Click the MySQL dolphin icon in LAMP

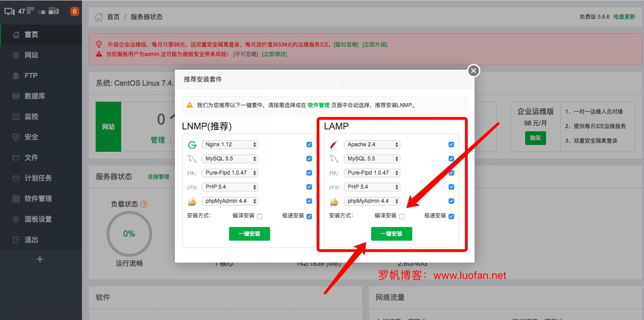[334, 159]
